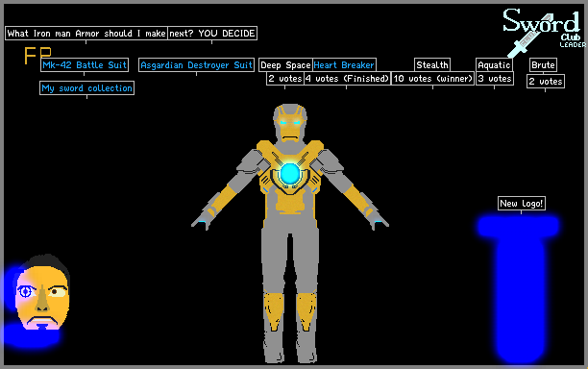Click the 10 votes (winner) note
588x369 pixels.
click(432, 79)
